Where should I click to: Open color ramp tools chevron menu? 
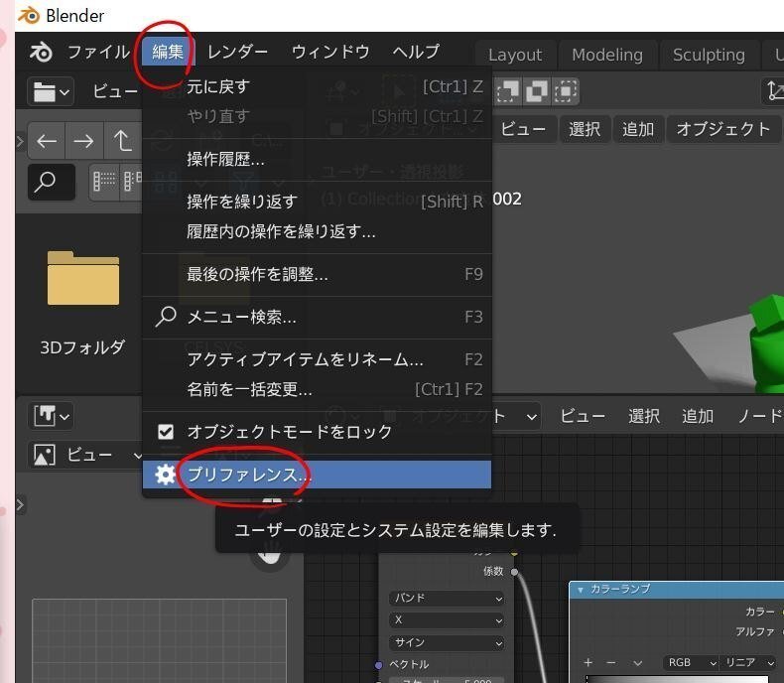637,663
